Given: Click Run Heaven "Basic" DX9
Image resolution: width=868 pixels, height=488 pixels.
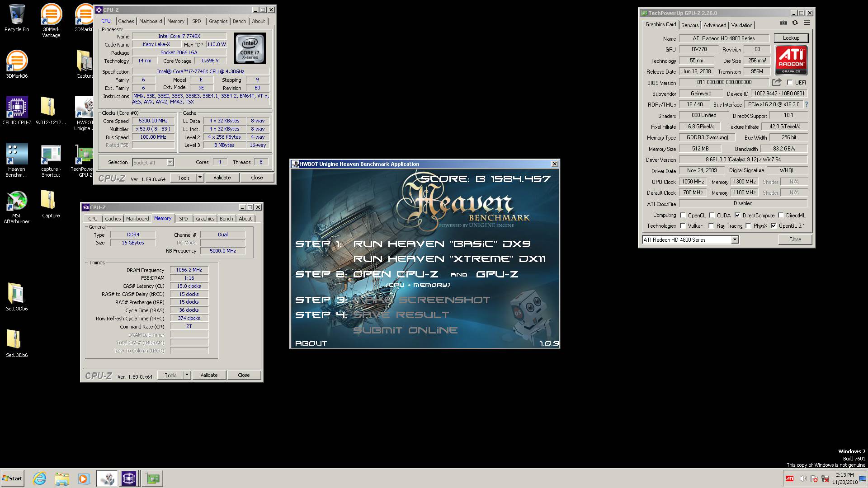Looking at the screenshot, I should (442, 244).
